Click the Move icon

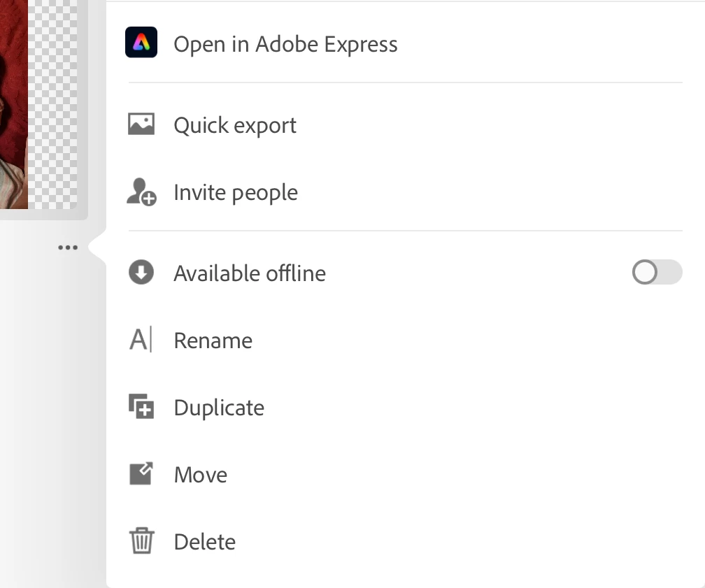click(x=141, y=474)
